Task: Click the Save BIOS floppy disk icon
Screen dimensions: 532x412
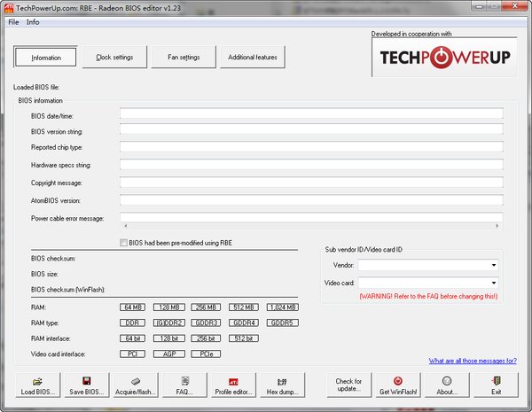Action: 87,381
